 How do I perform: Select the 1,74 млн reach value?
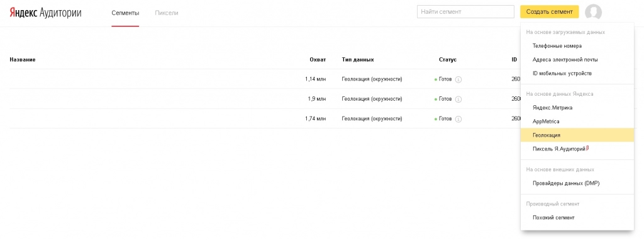(316, 119)
